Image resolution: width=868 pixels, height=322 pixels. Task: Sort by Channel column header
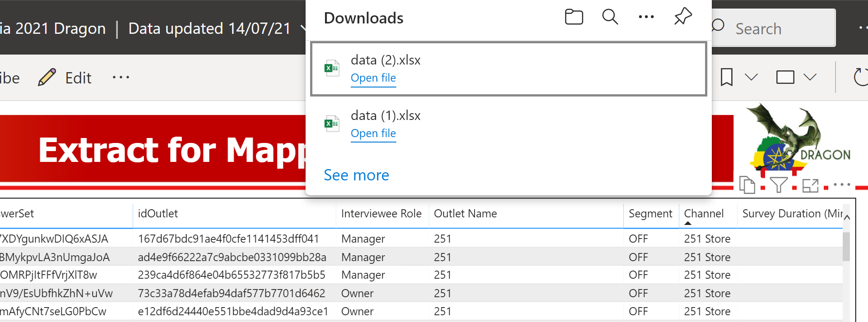click(708, 214)
